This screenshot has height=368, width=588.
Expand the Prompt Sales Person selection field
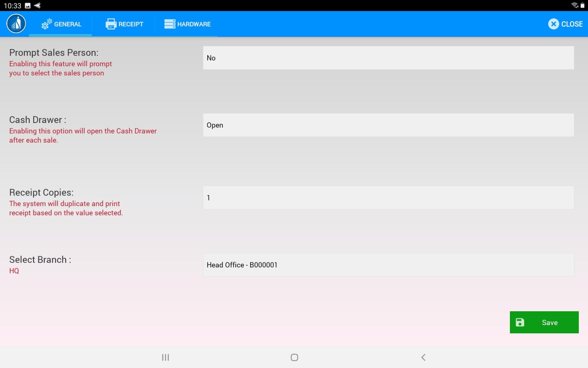[x=388, y=58]
